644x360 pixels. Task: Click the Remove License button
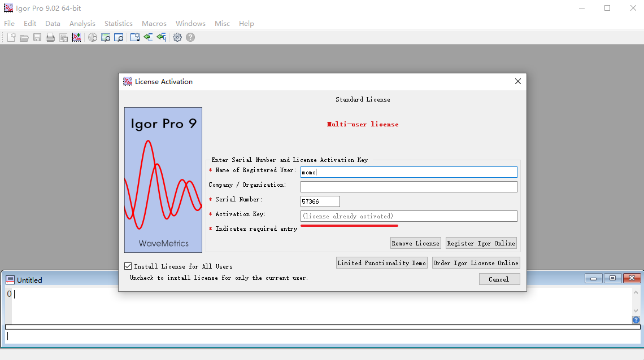pos(415,243)
